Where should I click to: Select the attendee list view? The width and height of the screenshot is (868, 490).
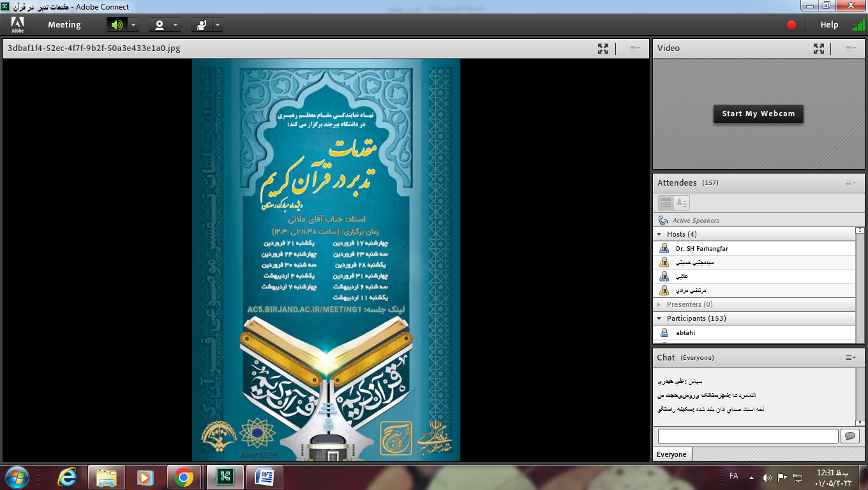click(666, 203)
